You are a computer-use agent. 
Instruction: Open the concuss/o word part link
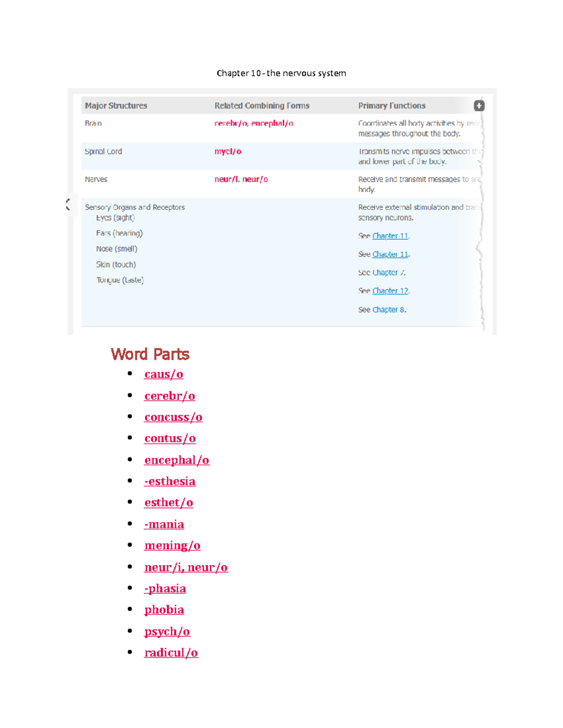tap(173, 418)
